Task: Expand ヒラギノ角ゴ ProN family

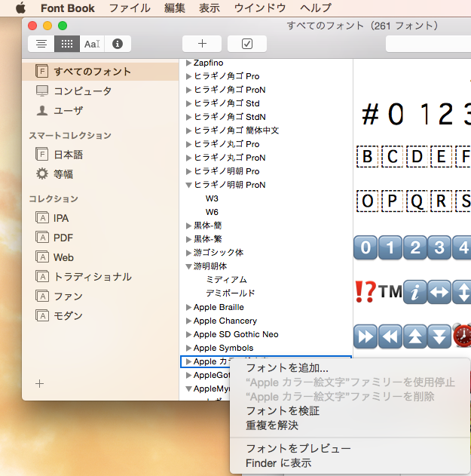Action: (188, 90)
